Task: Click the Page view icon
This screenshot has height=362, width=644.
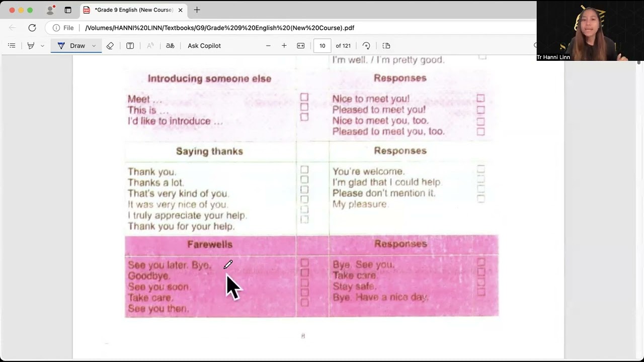Action: tap(386, 46)
